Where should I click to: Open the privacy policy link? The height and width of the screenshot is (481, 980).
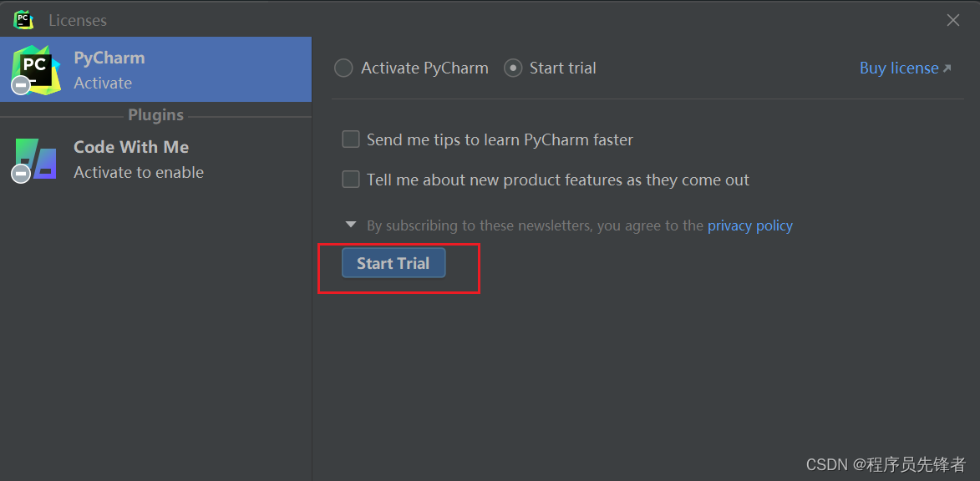tap(749, 225)
